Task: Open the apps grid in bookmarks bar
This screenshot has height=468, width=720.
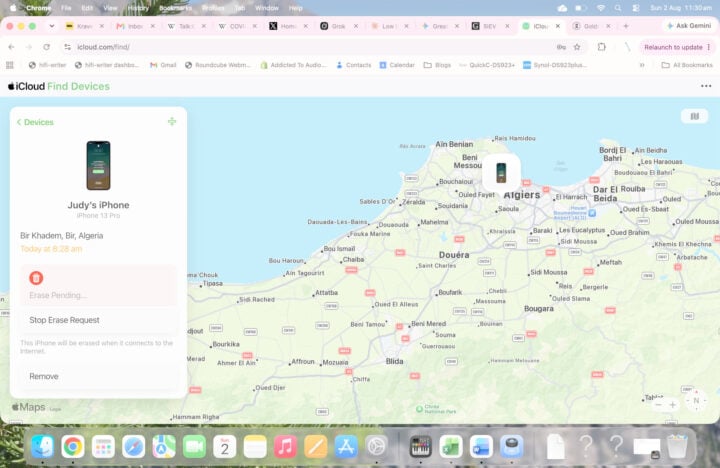Action: [10, 65]
